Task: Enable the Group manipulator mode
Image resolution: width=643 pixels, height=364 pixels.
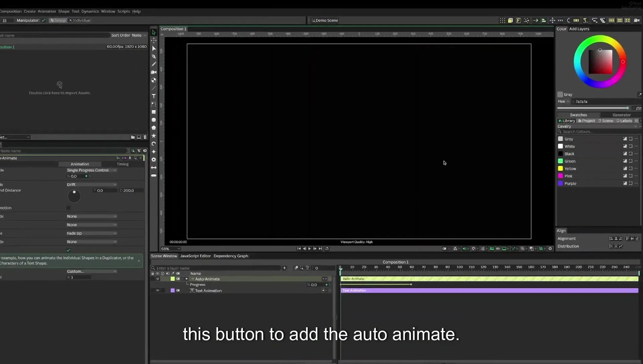Action: click(58, 20)
